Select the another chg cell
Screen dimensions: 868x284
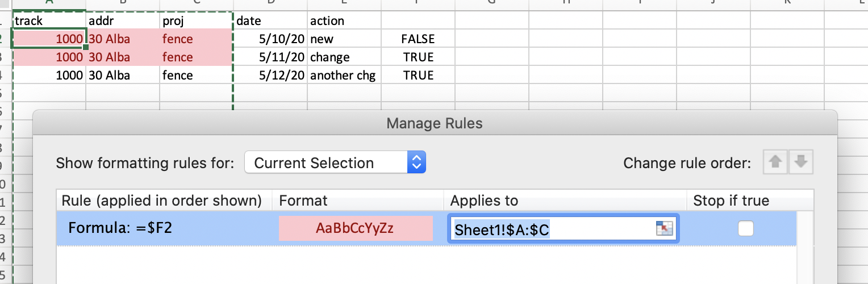344,75
